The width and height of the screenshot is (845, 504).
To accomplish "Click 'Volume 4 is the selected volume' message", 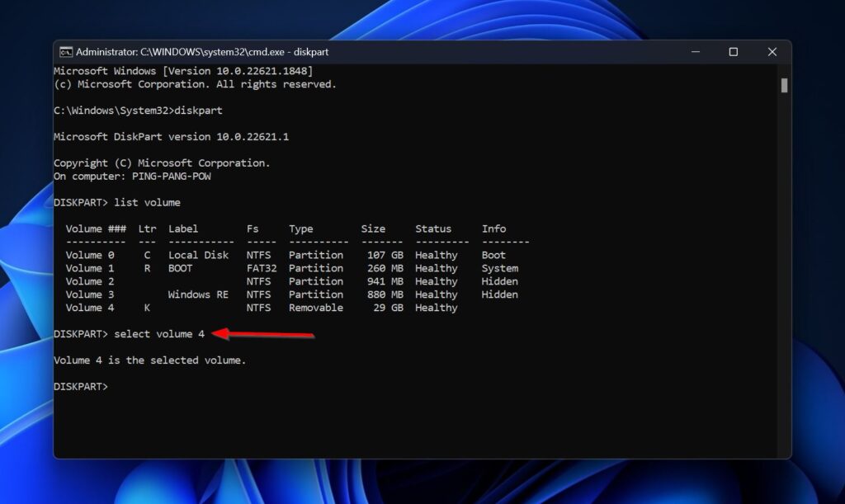I will tap(149, 360).
